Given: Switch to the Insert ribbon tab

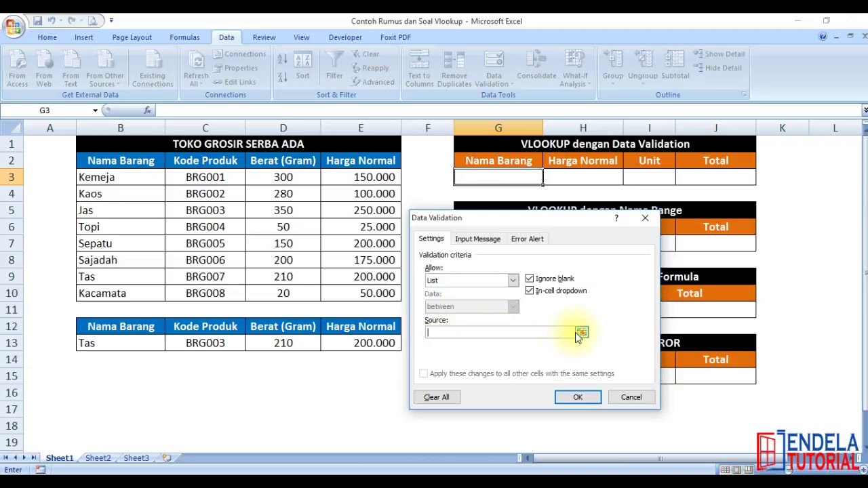Looking at the screenshot, I should [84, 37].
